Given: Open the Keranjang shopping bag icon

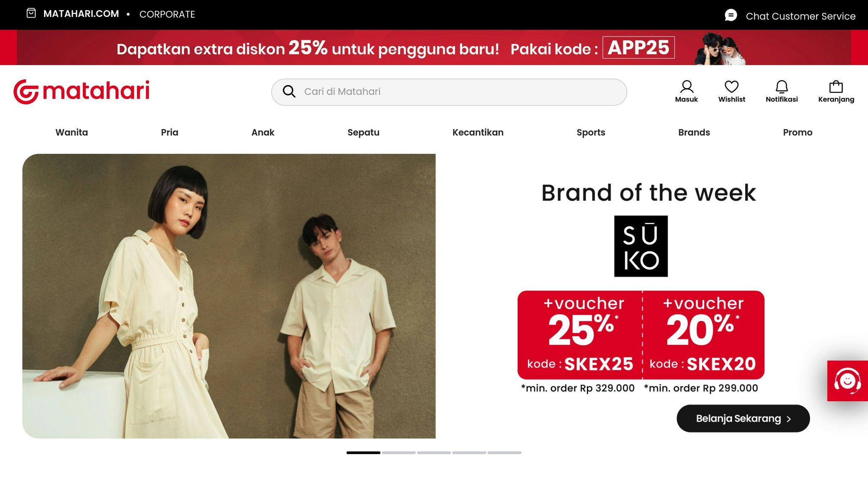Looking at the screenshot, I should point(836,86).
